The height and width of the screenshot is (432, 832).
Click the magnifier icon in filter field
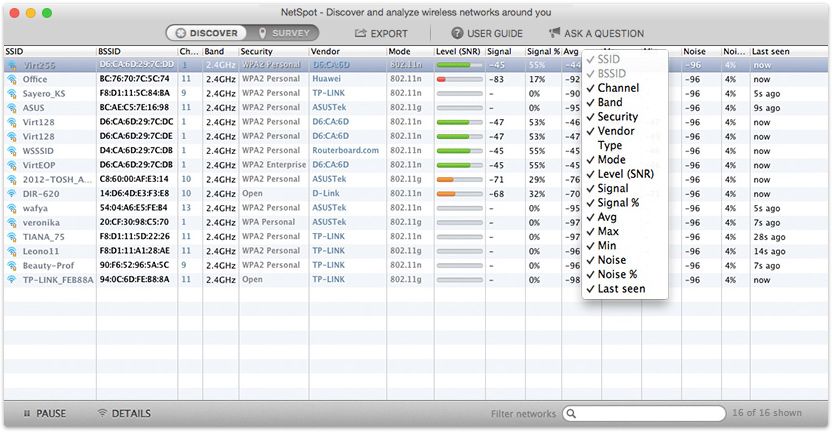coord(571,413)
